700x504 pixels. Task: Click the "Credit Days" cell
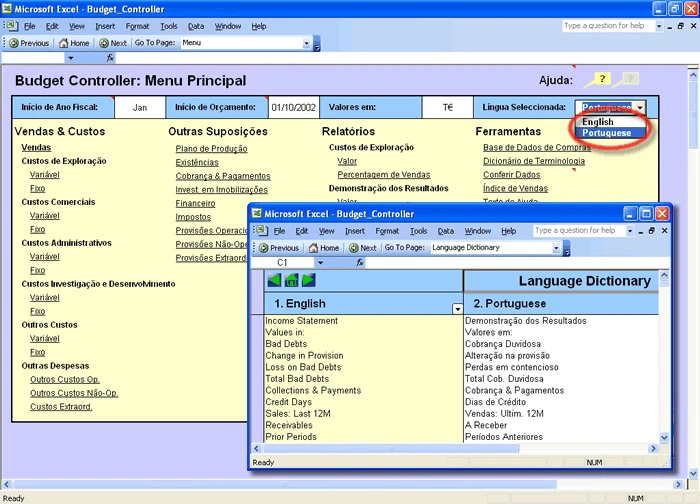(363, 402)
